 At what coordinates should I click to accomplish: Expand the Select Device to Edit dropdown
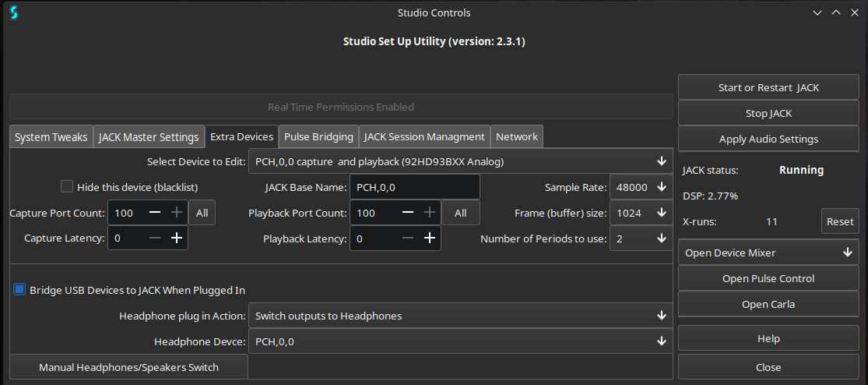[459, 161]
